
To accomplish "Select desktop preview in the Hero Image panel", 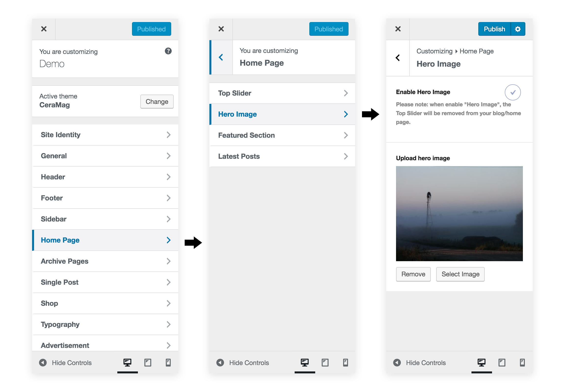I will coord(481,363).
